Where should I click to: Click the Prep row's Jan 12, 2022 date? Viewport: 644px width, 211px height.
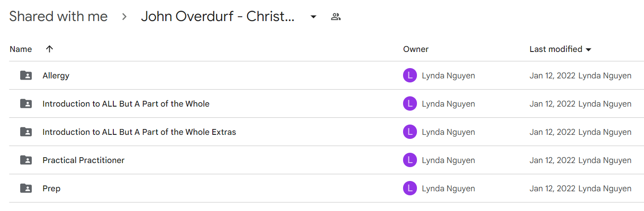pos(552,189)
